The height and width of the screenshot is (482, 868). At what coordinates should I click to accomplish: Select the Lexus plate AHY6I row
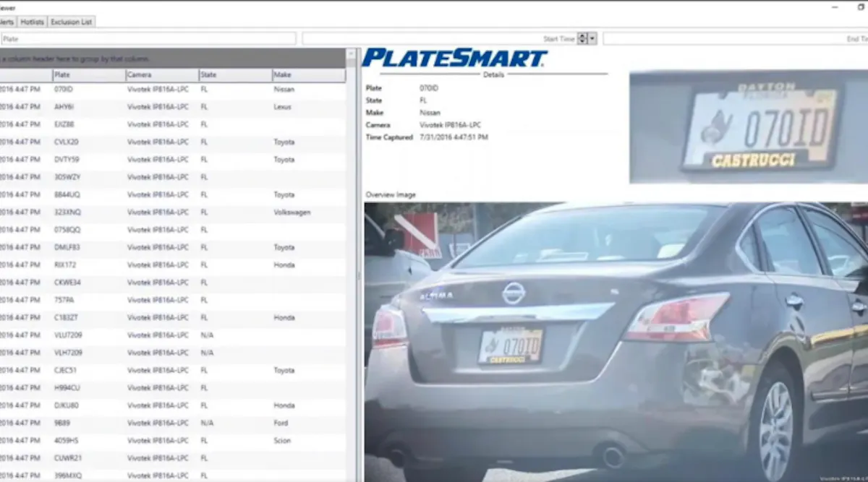(x=145, y=106)
